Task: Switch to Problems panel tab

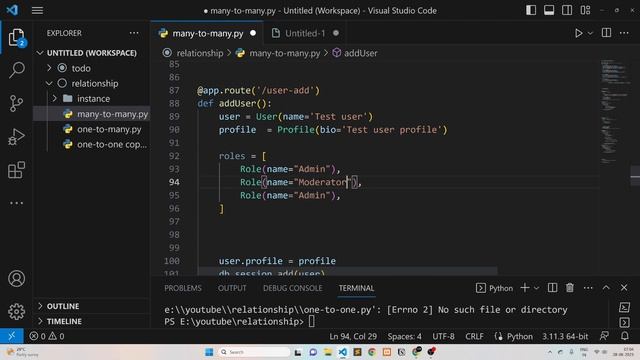Action: click(x=183, y=288)
